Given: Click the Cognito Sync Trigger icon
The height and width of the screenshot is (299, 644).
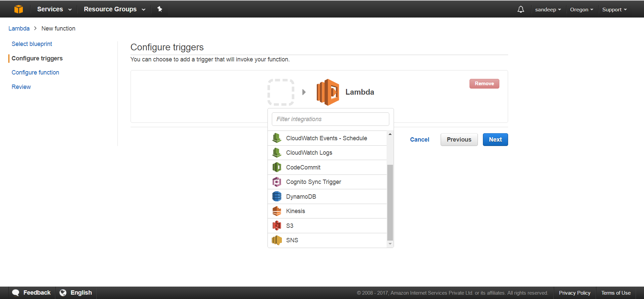Looking at the screenshot, I should coord(277,182).
